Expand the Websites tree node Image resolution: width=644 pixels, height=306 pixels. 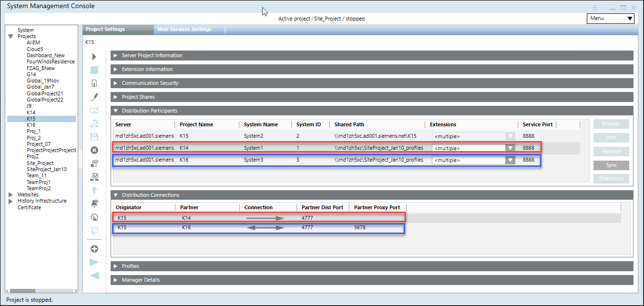tap(11, 194)
